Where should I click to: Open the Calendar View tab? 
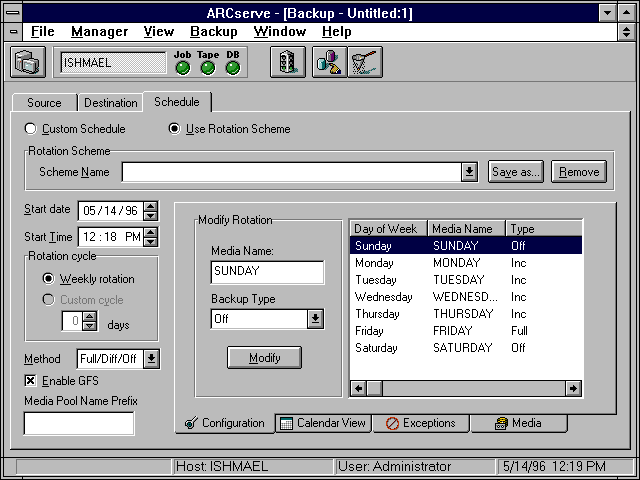click(324, 423)
